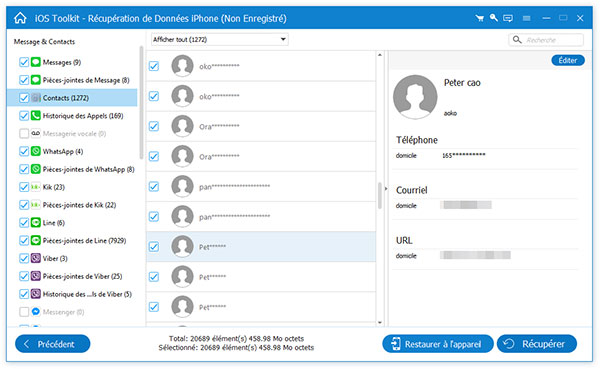This screenshot has width=600, height=369.
Task: Click the blurred Courriel domicile value
Action: [x=466, y=205]
